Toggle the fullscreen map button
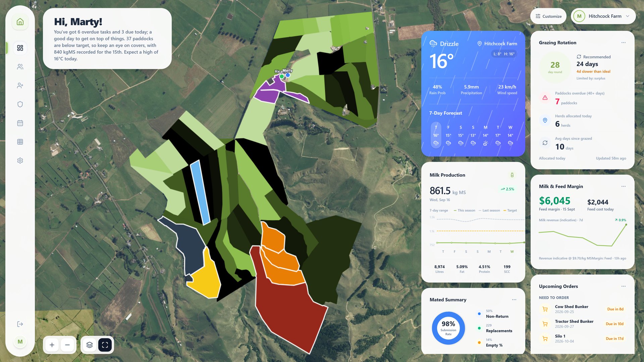 point(105,345)
